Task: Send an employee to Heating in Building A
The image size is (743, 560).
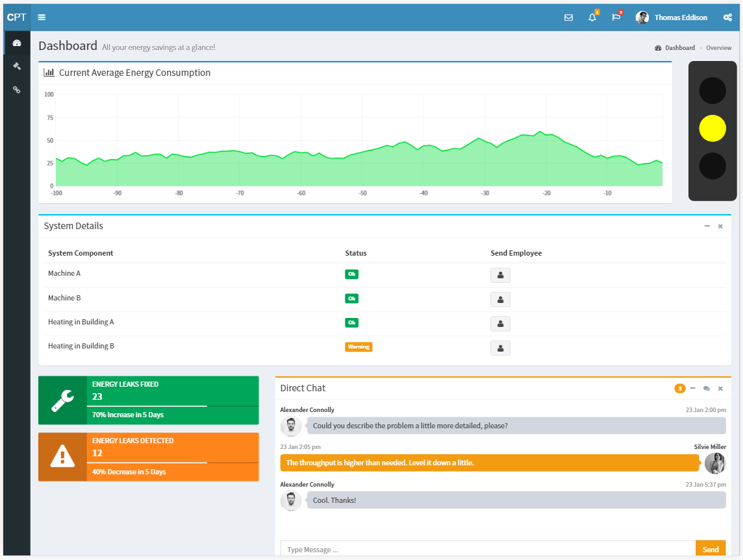Action: pos(500,324)
